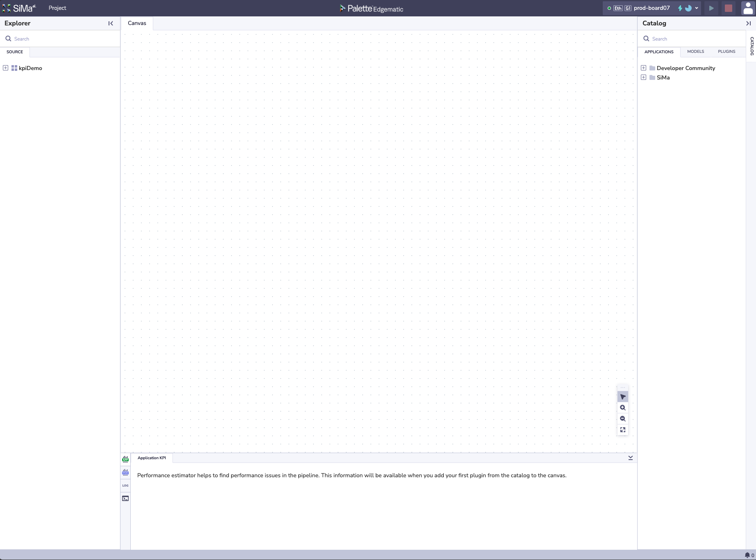Switch to the PLUGINS tab
756x560 pixels.
(x=726, y=52)
